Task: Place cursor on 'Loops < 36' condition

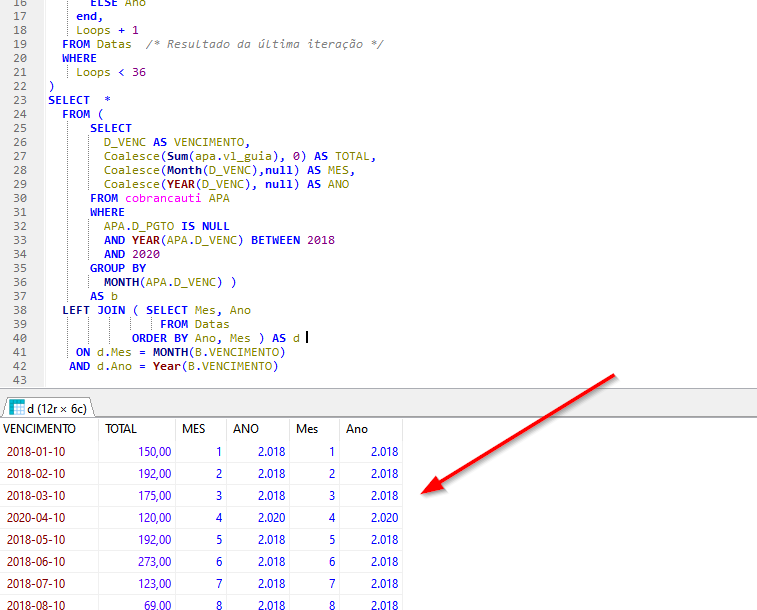Action: pos(111,72)
